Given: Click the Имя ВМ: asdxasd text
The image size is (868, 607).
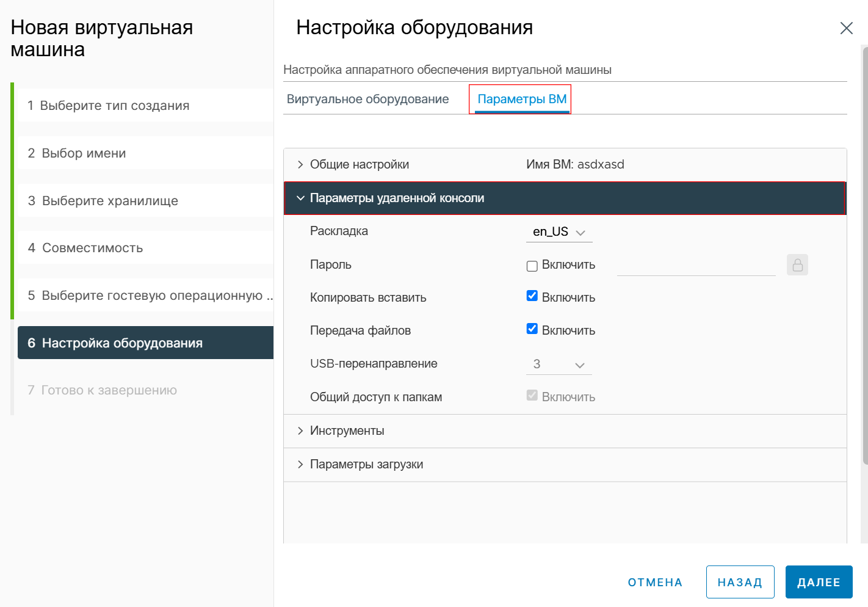Looking at the screenshot, I should tap(575, 164).
